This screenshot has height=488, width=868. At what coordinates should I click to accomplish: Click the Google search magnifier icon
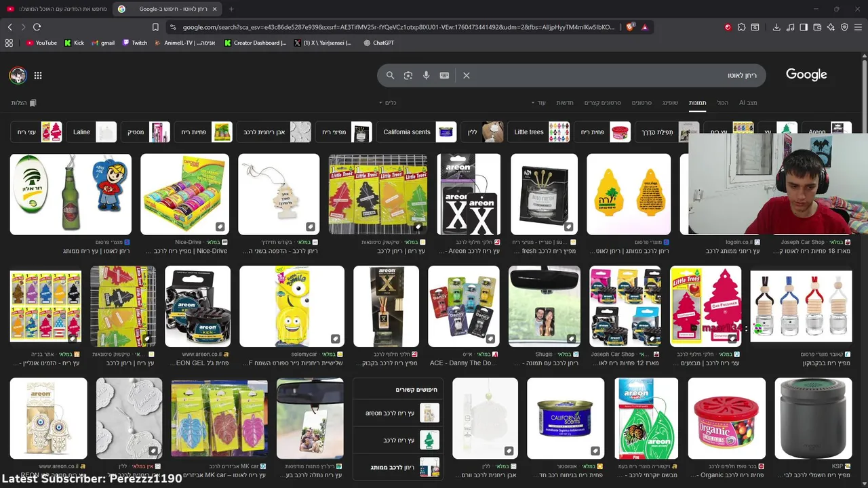tap(390, 75)
